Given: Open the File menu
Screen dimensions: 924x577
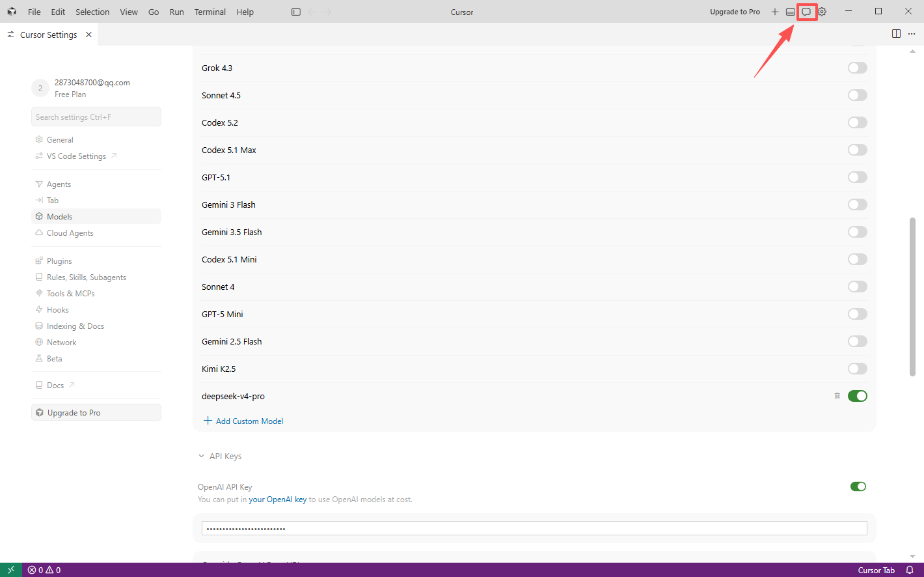Looking at the screenshot, I should [x=34, y=12].
